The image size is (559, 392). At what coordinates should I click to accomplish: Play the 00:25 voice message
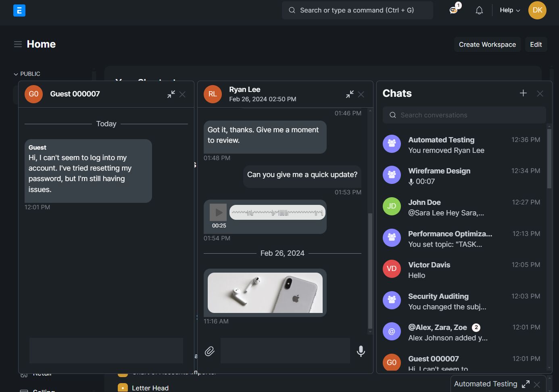[218, 212]
